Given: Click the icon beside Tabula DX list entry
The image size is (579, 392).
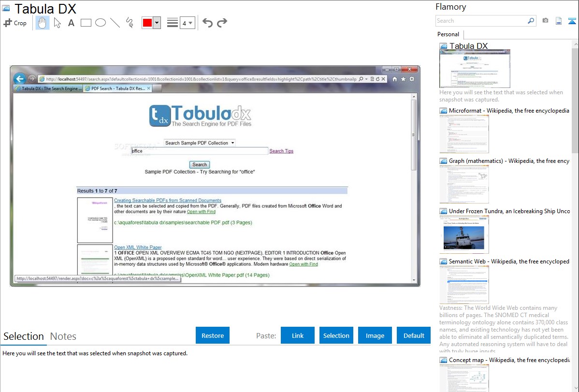Looking at the screenshot, I should pyautogui.click(x=443, y=46).
